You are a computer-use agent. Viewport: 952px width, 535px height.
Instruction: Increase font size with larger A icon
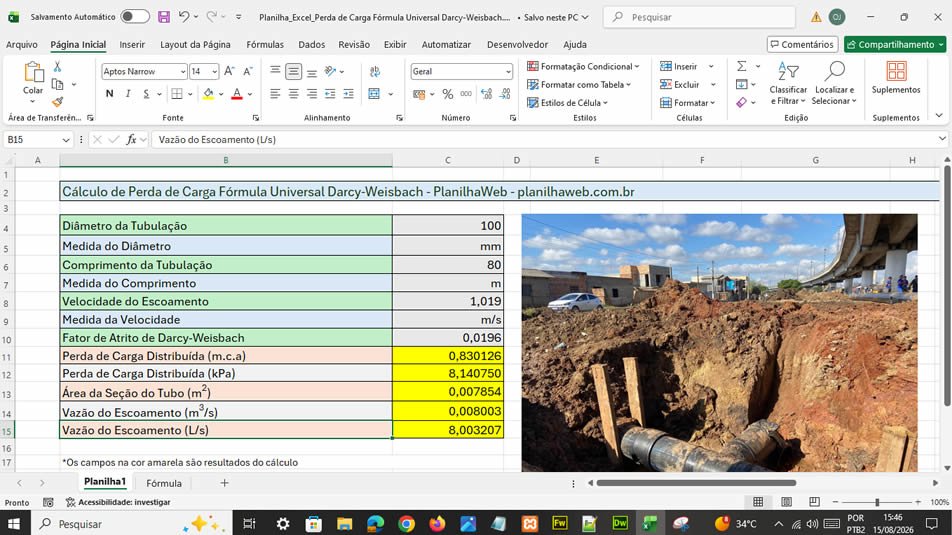(229, 71)
